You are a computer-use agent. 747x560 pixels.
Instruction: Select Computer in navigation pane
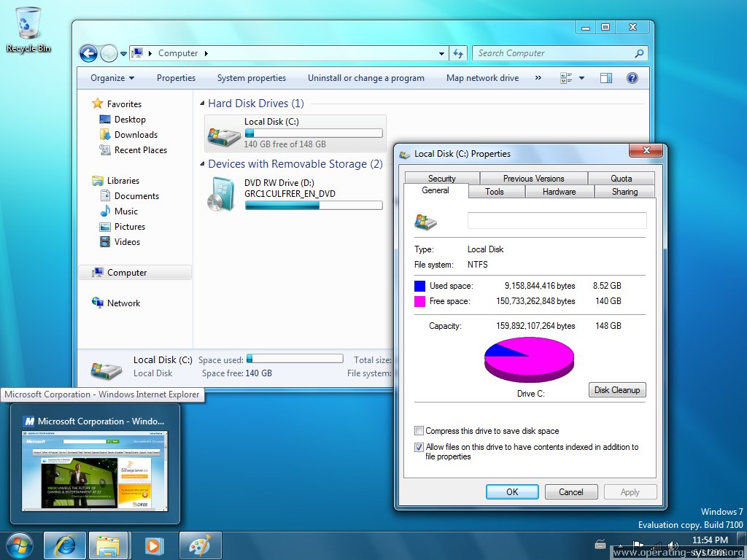tap(135, 273)
